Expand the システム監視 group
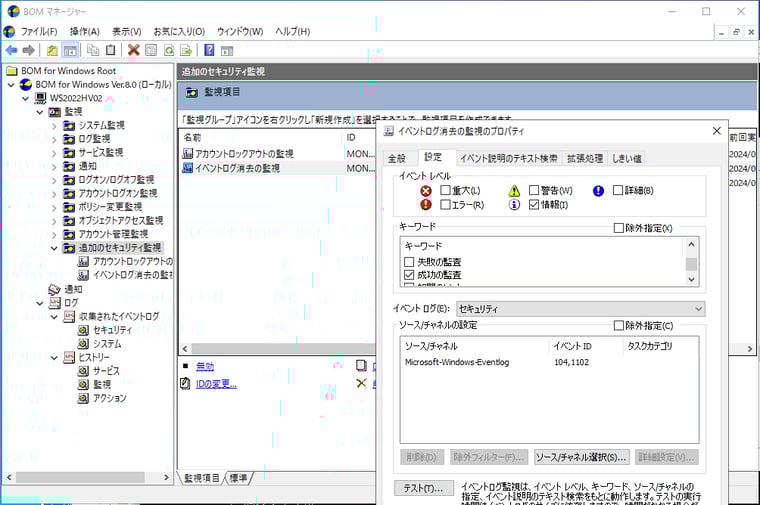The height and width of the screenshot is (505, 760). pyautogui.click(x=54, y=126)
